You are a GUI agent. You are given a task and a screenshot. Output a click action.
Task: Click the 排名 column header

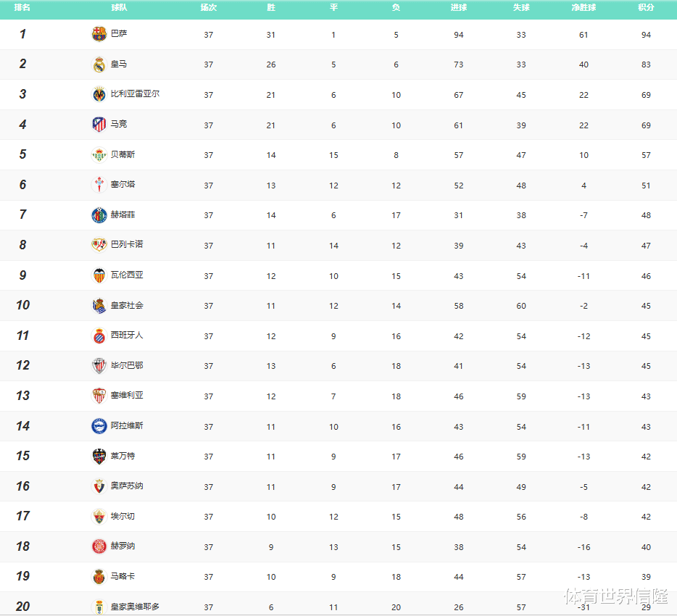coord(22,7)
